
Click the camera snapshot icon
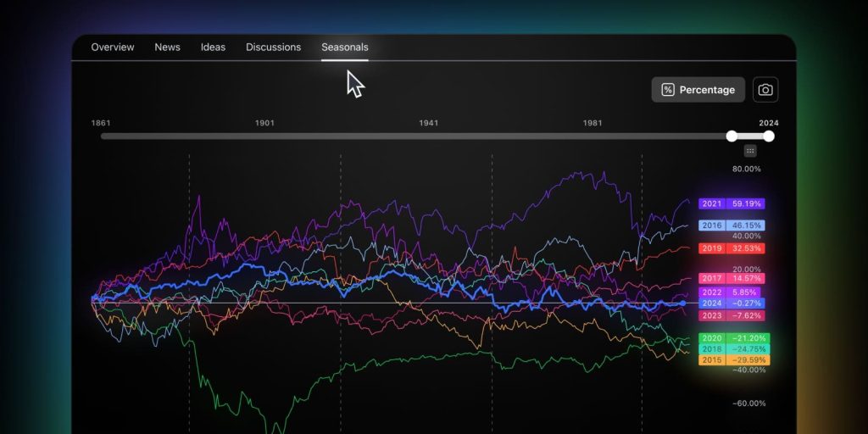point(765,90)
